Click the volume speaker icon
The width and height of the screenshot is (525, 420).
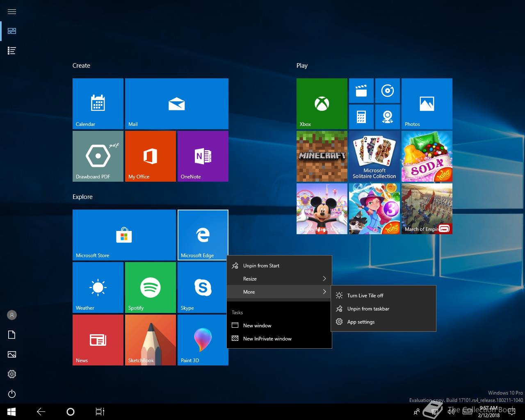451,412
